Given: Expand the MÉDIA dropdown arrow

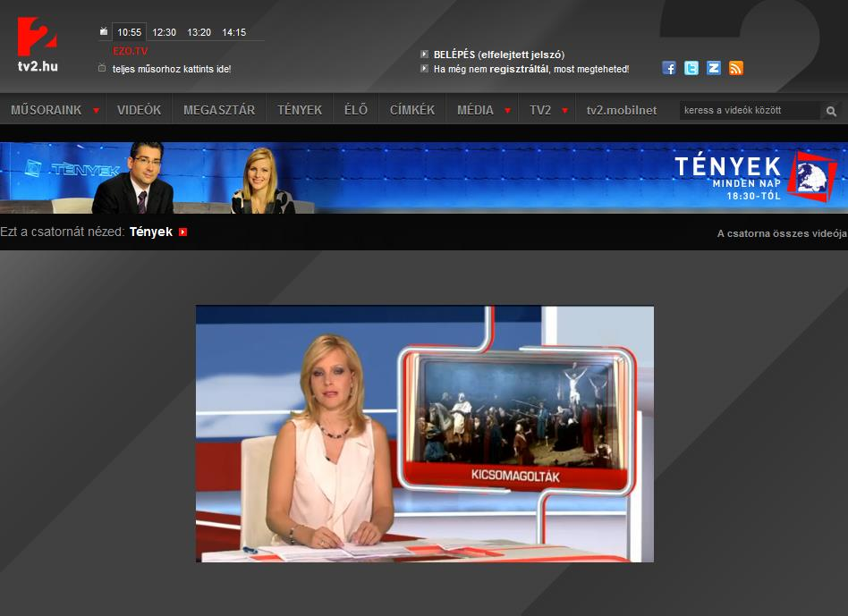Looking at the screenshot, I should pos(507,111).
